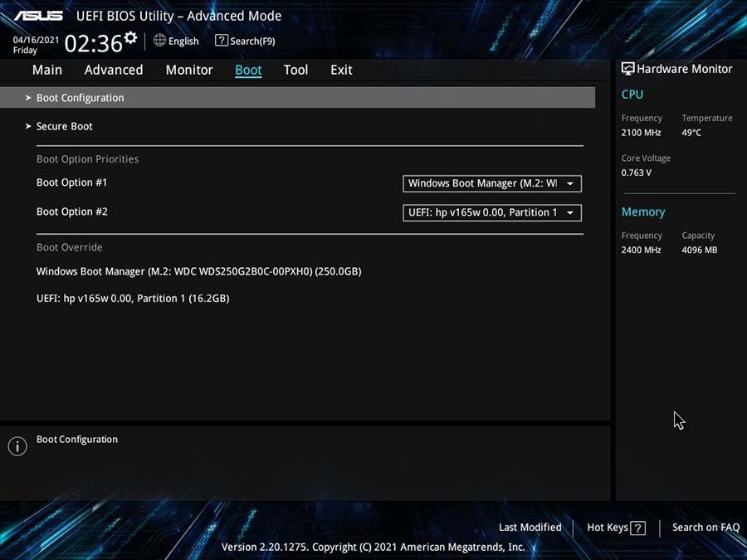The height and width of the screenshot is (560, 747).
Task: Click CPU frequency value 2100 MHz
Action: pyautogui.click(x=642, y=133)
